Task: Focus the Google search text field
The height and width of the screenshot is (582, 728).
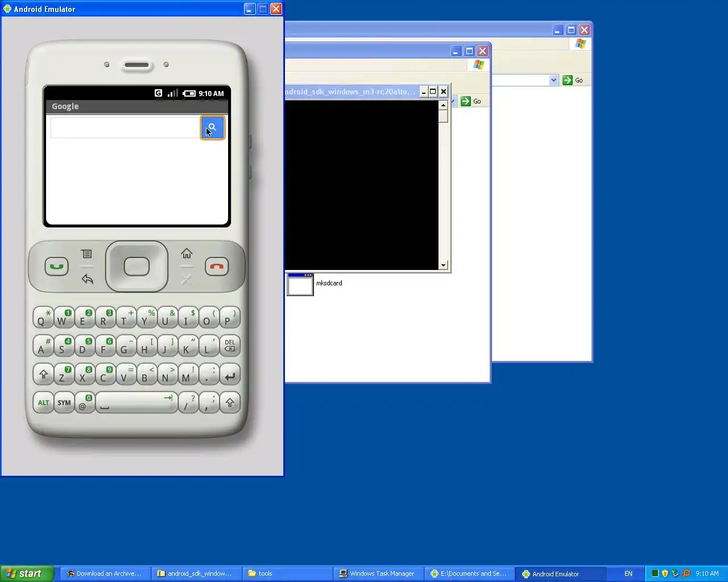Action: pyautogui.click(x=125, y=127)
